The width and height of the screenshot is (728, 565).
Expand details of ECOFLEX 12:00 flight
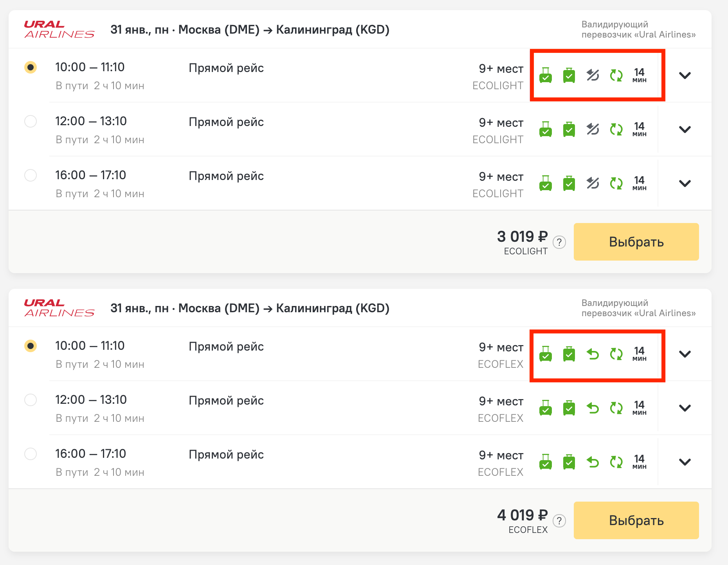point(685,408)
